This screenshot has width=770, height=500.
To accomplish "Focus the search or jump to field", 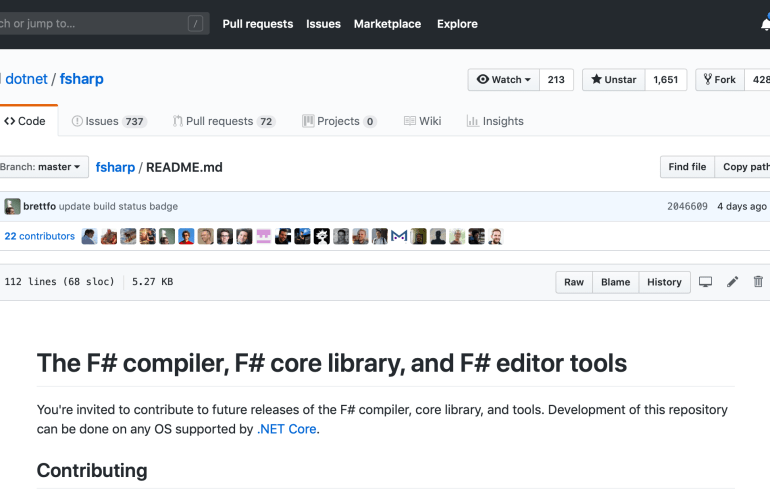I will [x=90, y=24].
